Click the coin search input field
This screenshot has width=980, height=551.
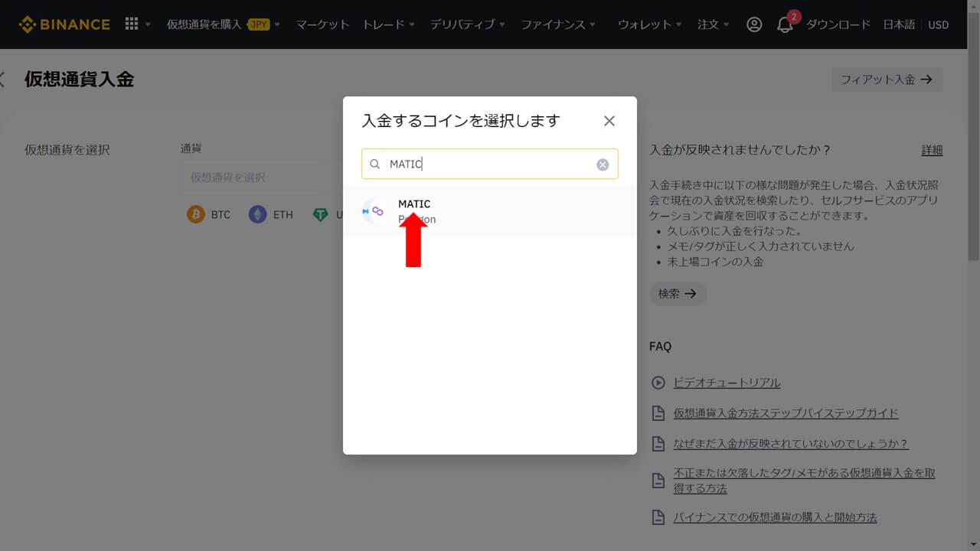click(490, 164)
